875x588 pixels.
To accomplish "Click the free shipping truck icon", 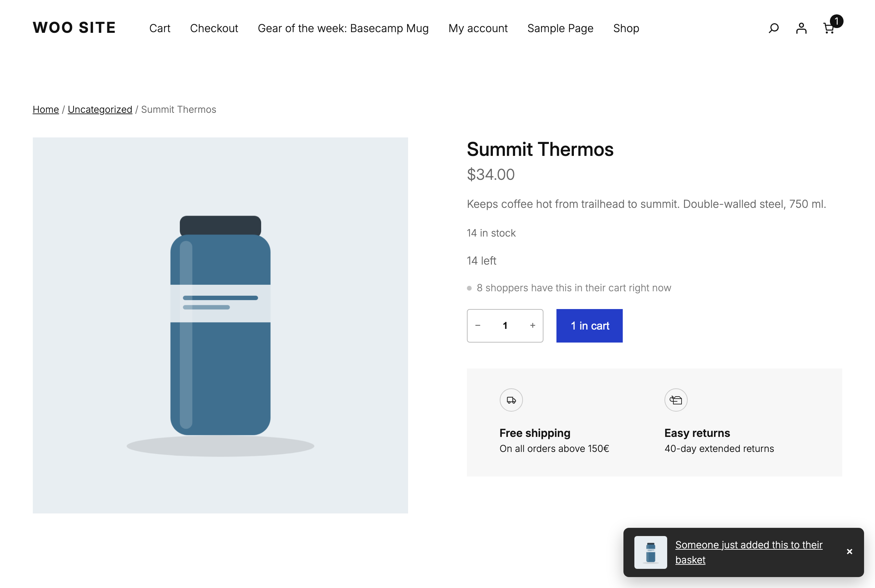I will (511, 400).
